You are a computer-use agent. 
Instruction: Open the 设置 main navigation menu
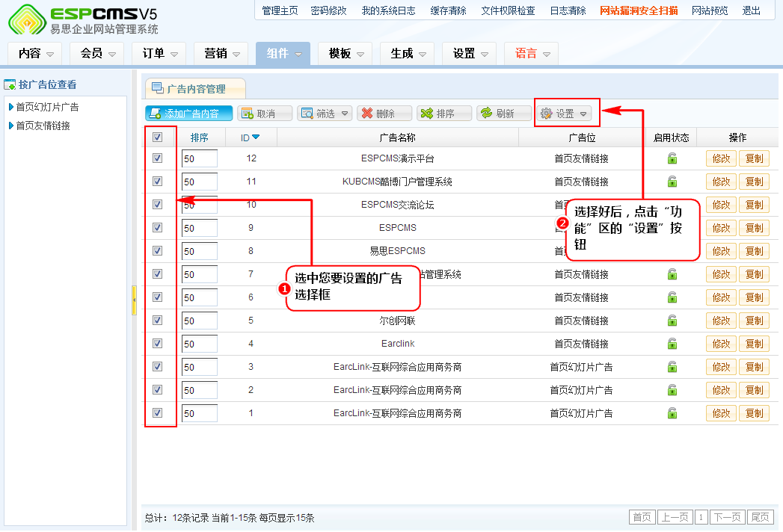(470, 53)
